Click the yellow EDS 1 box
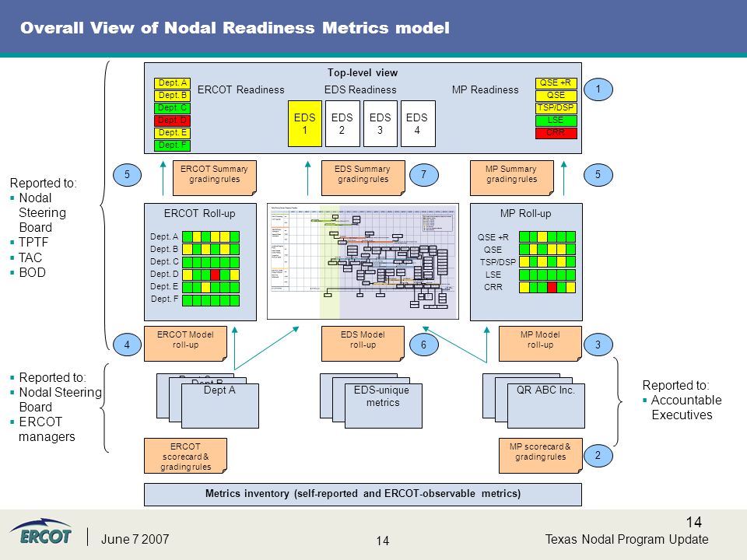This screenshot has height=560, width=747. (305, 124)
